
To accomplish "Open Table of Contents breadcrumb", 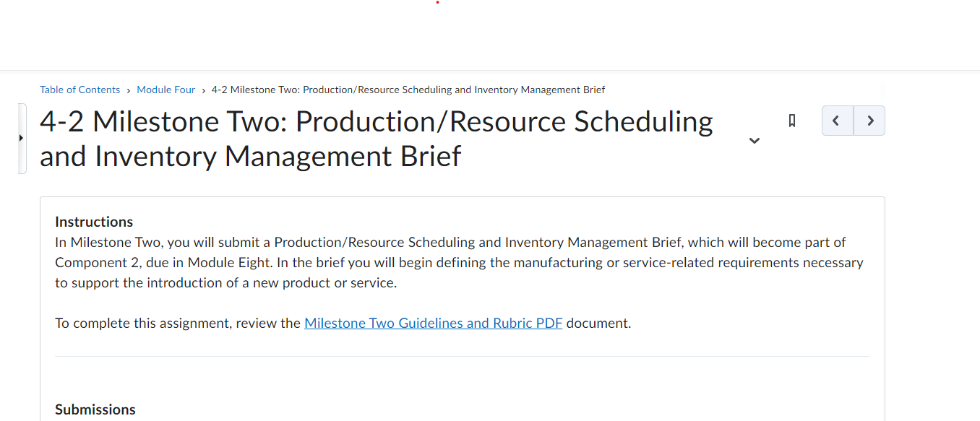I will point(79,90).
